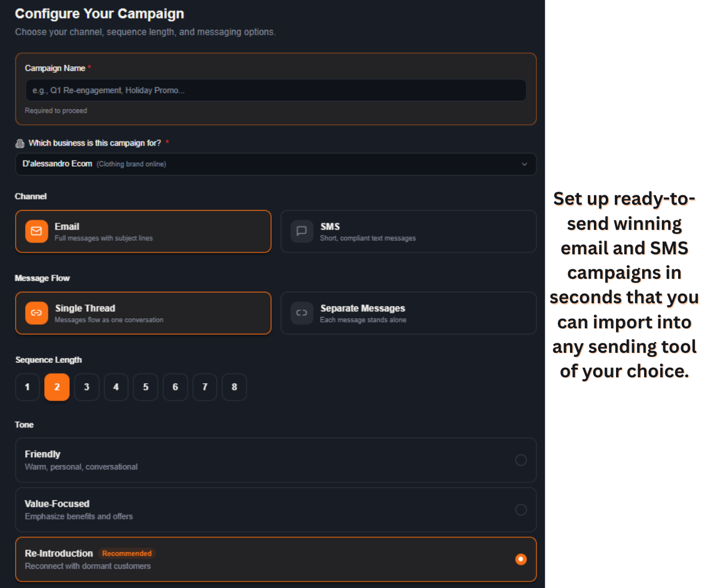Screen dimensions: 702x588
Task: Set sequence length to 8
Action: pos(234,387)
